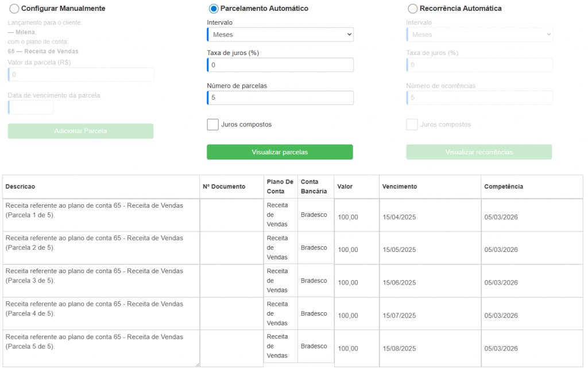Focus the Taxa de juros field in Parcelamento
The height and width of the screenshot is (369, 588).
(280, 65)
